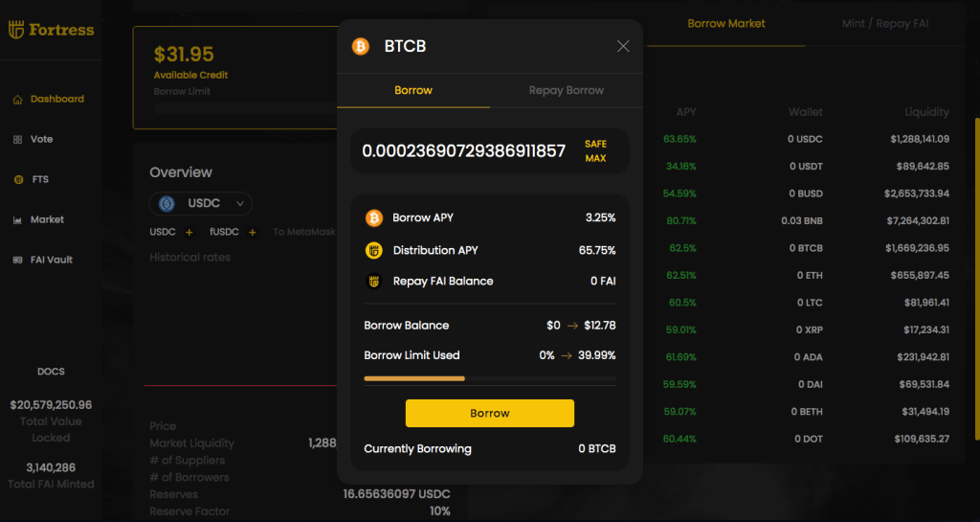
Task: Expand the USDC asset dropdown
Action: pos(201,203)
